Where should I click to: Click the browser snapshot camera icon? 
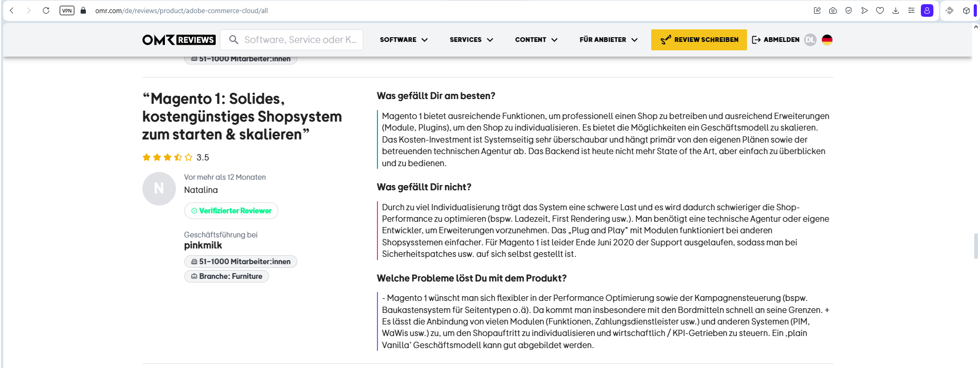click(x=833, y=10)
